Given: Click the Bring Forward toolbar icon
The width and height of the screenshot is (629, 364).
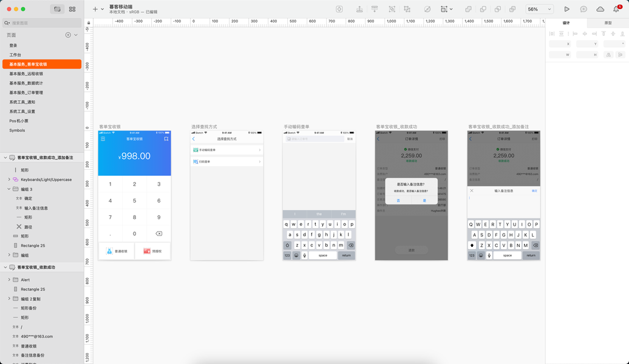Looking at the screenshot, I should pyautogui.click(x=359, y=9).
